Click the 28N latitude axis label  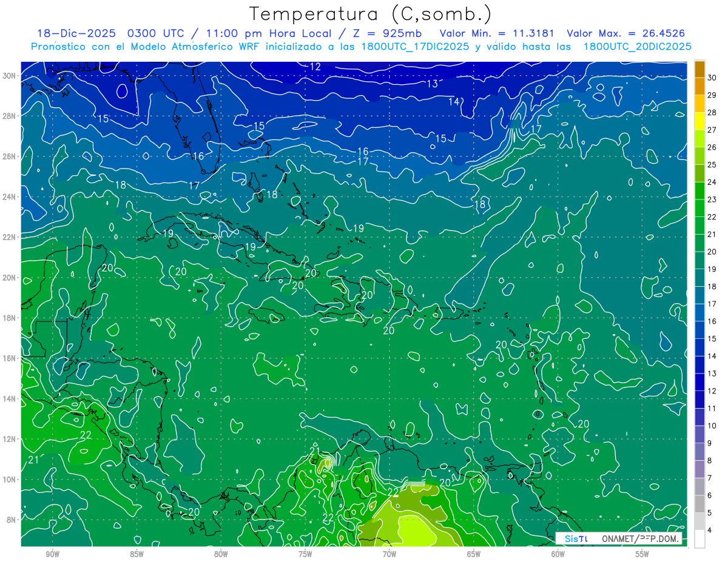tap(9, 116)
